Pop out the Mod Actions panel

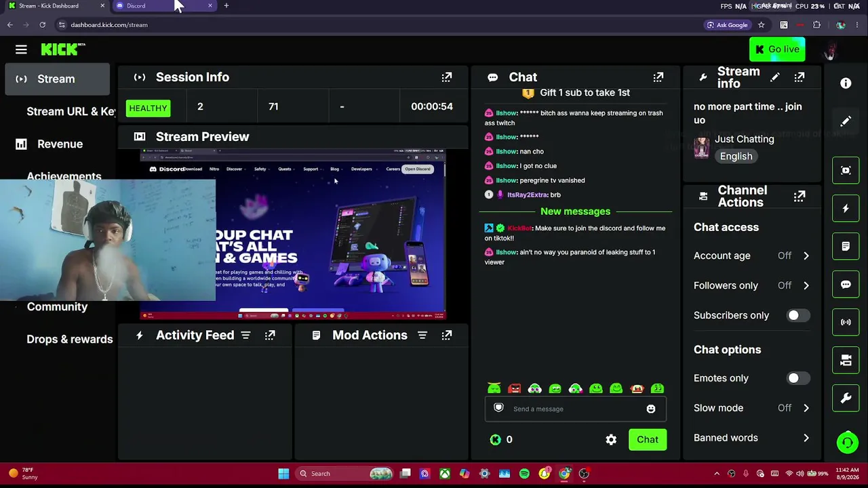pos(447,335)
